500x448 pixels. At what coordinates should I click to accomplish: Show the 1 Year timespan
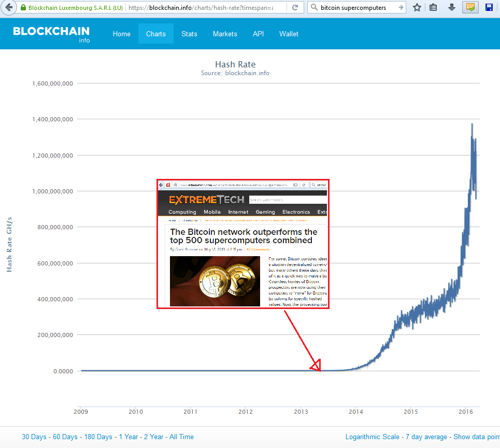coord(128,437)
